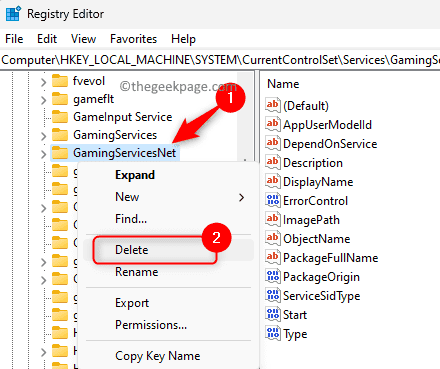Image resolution: width=440 pixels, height=369 pixels.
Task: Open the Help menu
Action: pos(183,39)
